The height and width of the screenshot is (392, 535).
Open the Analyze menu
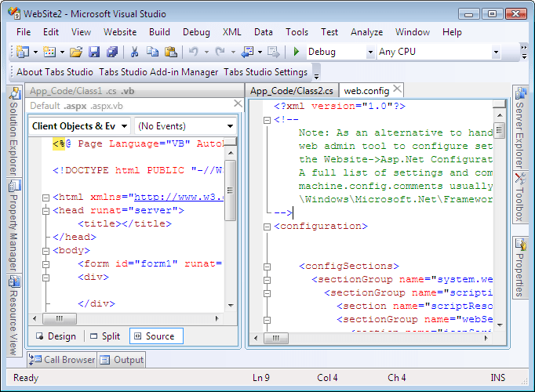tap(367, 32)
